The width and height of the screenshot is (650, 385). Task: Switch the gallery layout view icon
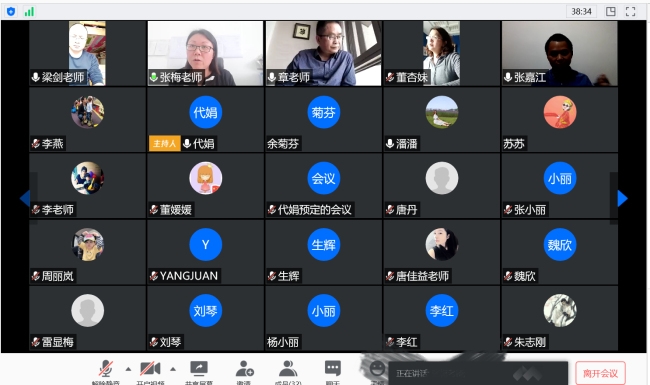[611, 12]
